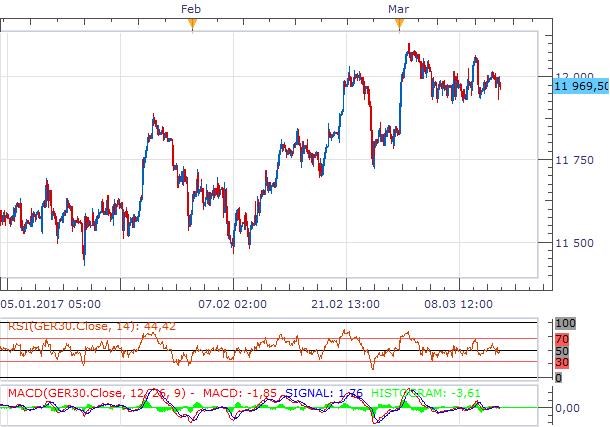The width and height of the screenshot is (610, 427).
Task: Click the orange Feb month marker triangle
Action: click(192, 25)
